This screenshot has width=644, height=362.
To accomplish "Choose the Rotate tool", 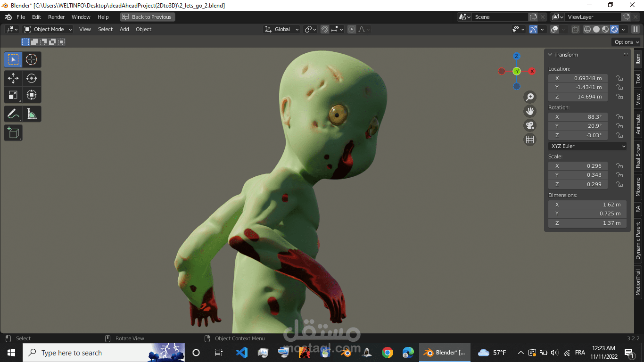I will 32,78.
